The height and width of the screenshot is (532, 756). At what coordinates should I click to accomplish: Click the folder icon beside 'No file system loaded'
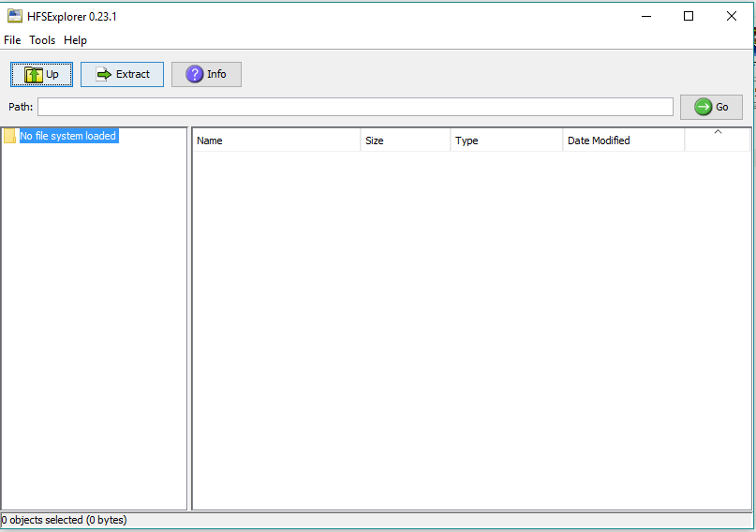pos(9,136)
